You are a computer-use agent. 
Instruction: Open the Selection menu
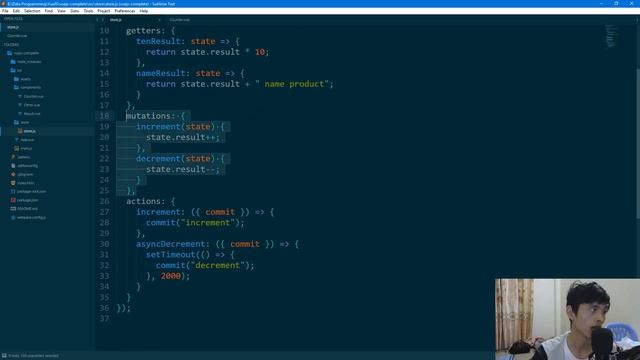click(x=32, y=11)
